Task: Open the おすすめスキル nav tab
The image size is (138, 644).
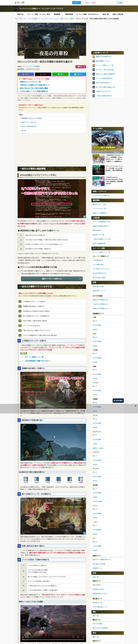Action: [x=93, y=14]
